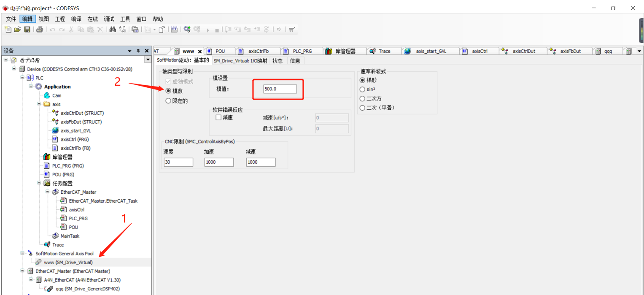
Task: Click the 加速 acceleration input field
Action: 219,162
